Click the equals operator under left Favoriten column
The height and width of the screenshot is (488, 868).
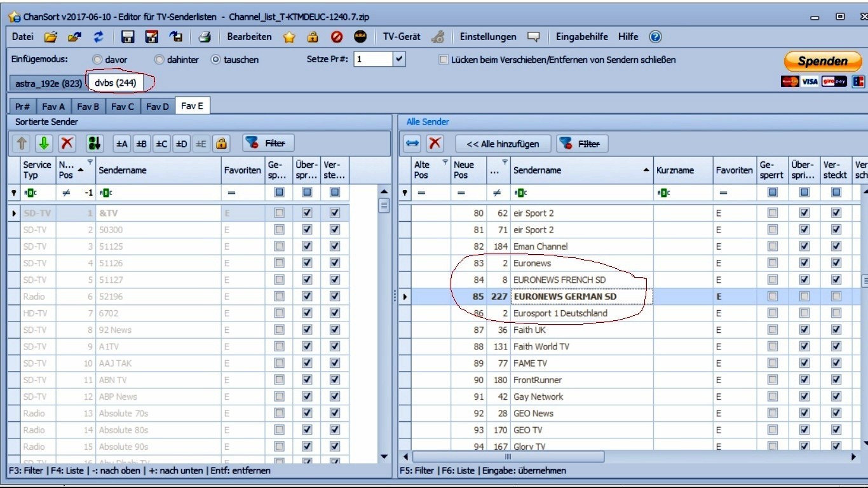coord(231,193)
